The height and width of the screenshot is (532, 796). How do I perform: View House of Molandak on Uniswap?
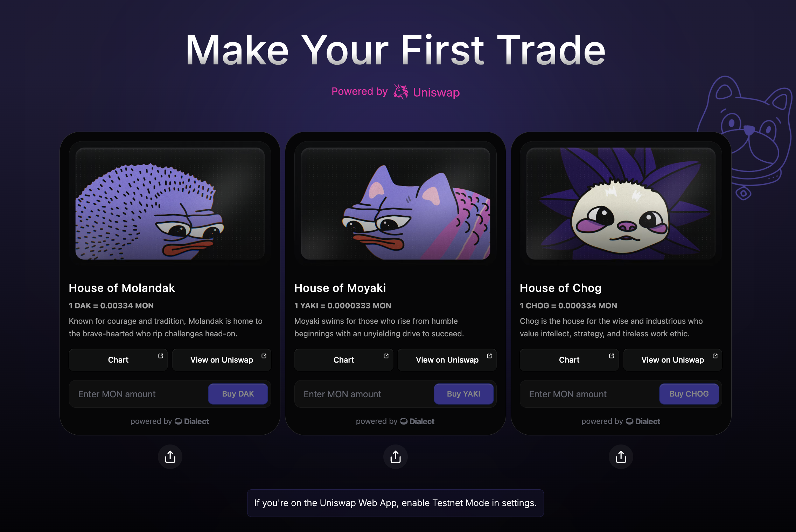coord(222,360)
